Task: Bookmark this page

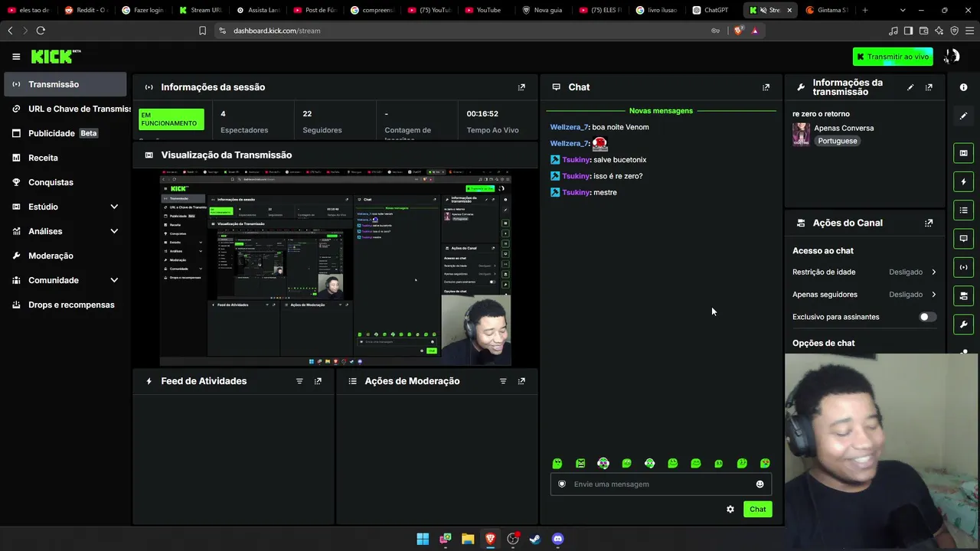Action: click(202, 31)
